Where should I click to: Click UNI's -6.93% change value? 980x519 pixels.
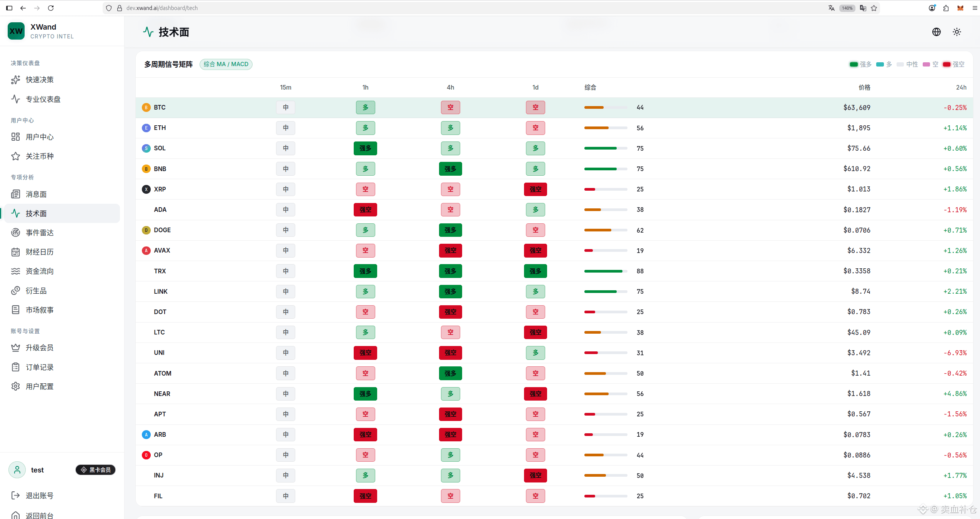coord(955,353)
